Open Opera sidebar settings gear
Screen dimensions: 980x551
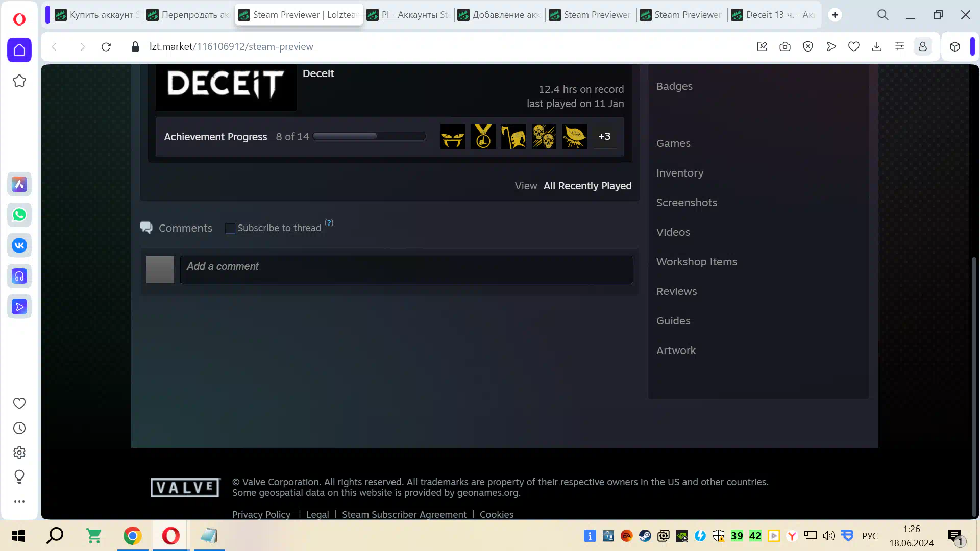click(19, 453)
